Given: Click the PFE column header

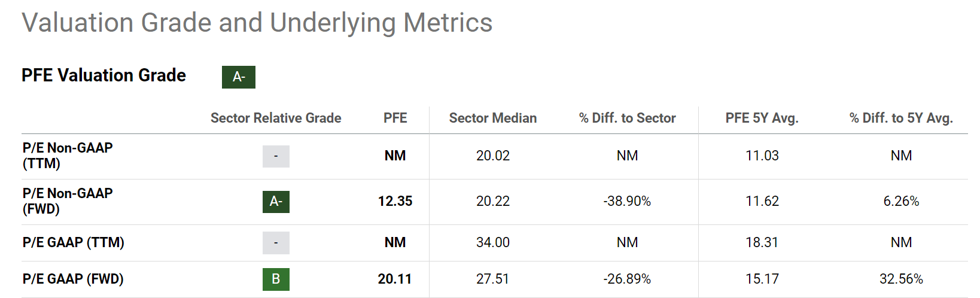Looking at the screenshot, I should point(395,118).
